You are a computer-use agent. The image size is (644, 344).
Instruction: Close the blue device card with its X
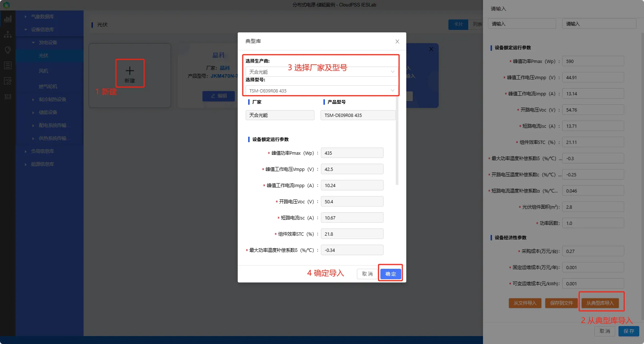431,49
